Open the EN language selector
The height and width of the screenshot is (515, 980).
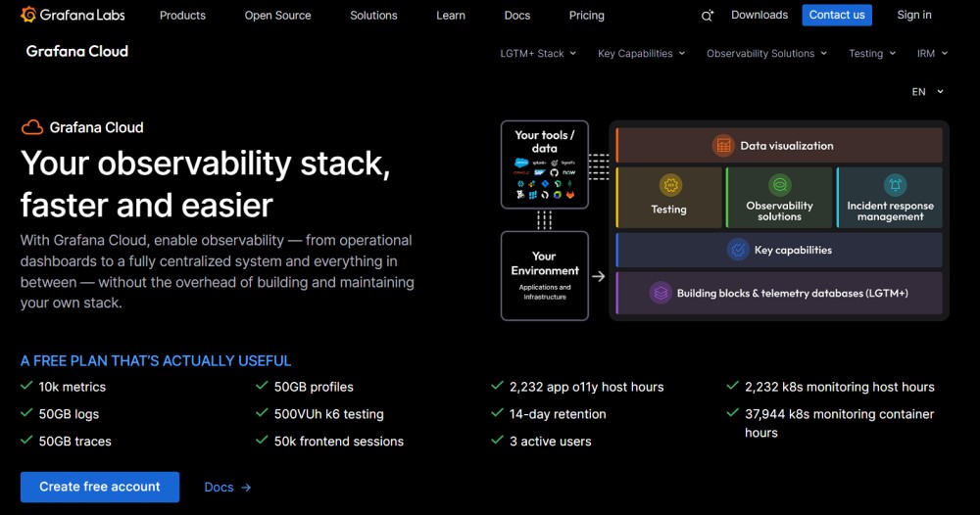tap(927, 92)
